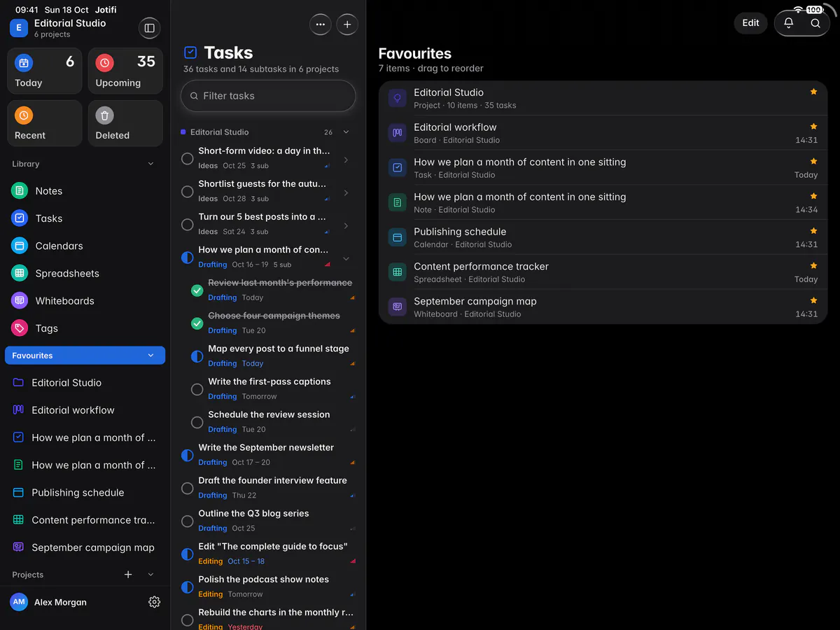Expand subtasks of Turn our 5 best posts

346,225
